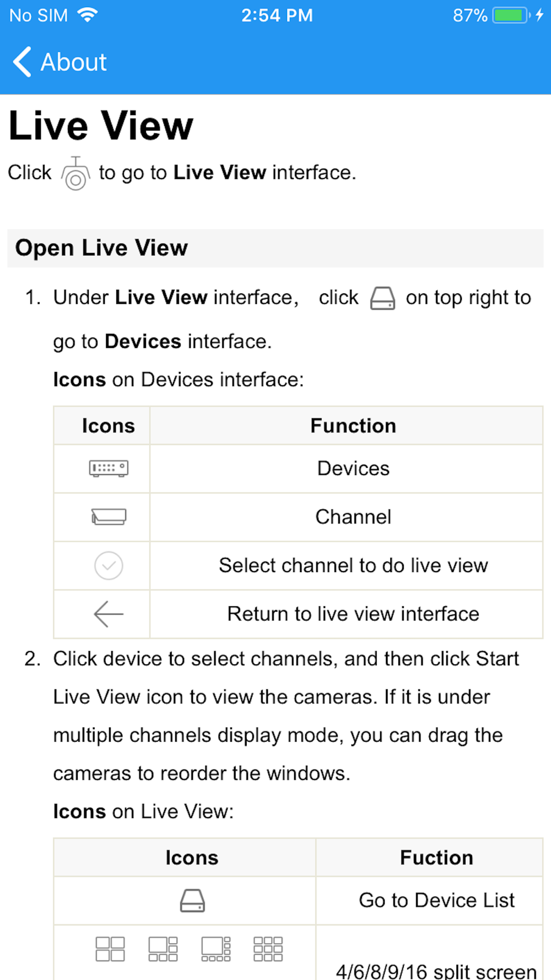Select the 4 split screen icon
551x980 pixels.
[x=110, y=949]
